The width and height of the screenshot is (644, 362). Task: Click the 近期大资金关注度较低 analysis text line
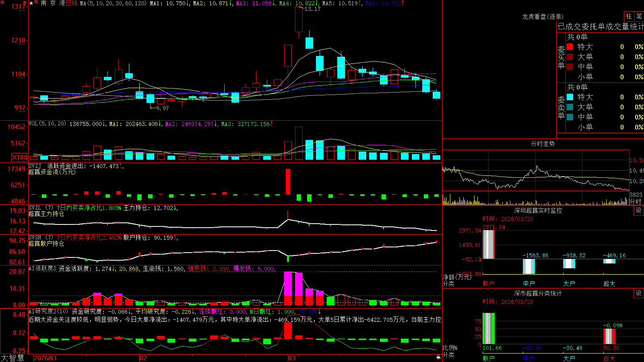pos(235,319)
